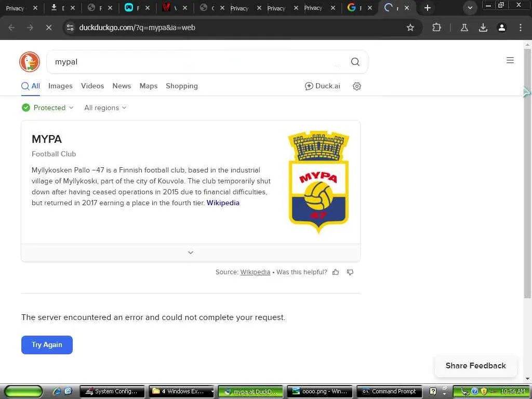Switch to oooo.png taskbar window

pyautogui.click(x=320, y=391)
